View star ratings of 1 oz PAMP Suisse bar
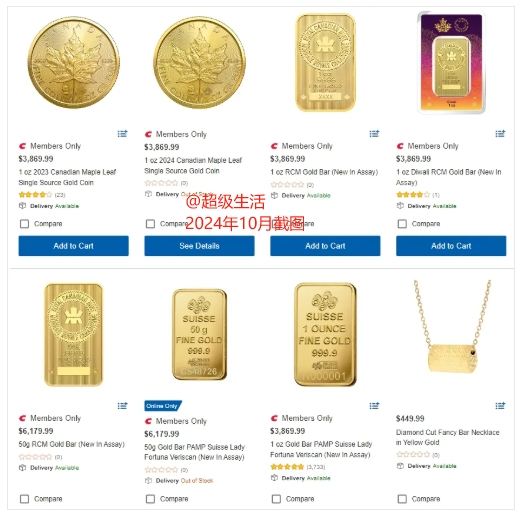This screenshot has height=518, width=522. [x=287, y=467]
